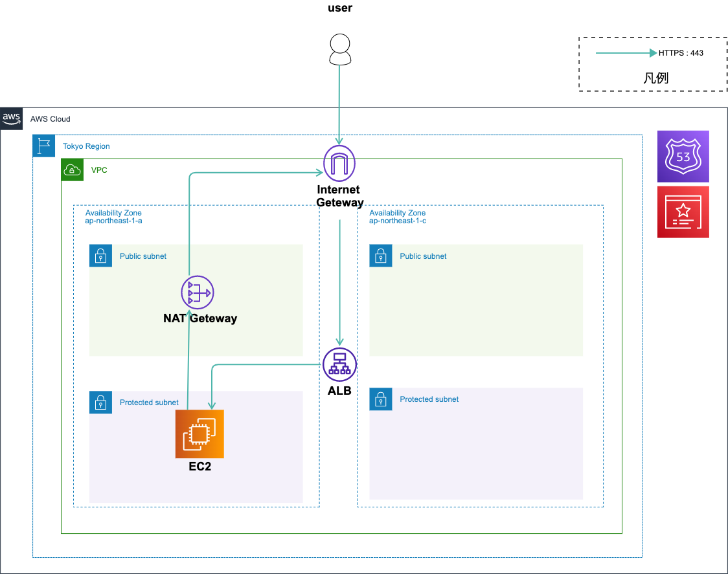Select Protected subnet lock icon in ap-northeast-1-a
The height and width of the screenshot is (574, 728).
click(x=100, y=402)
